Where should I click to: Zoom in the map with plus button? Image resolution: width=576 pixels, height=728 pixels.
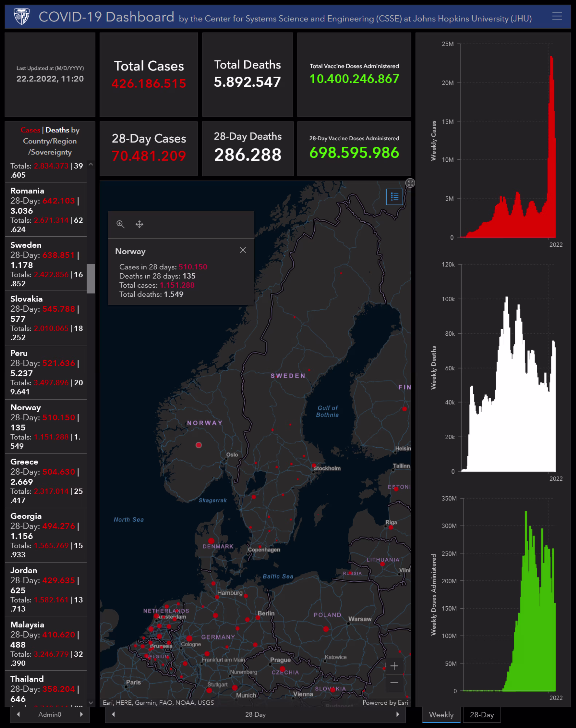(x=394, y=666)
